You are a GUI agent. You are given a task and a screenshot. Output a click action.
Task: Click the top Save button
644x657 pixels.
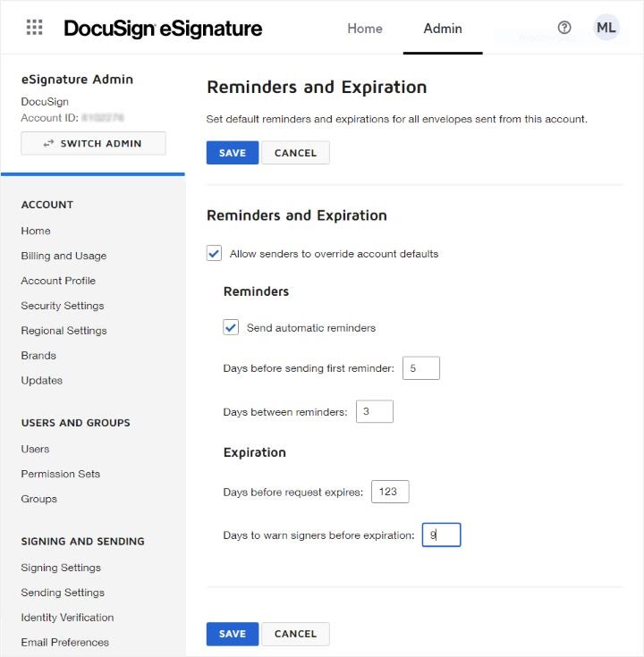[233, 153]
